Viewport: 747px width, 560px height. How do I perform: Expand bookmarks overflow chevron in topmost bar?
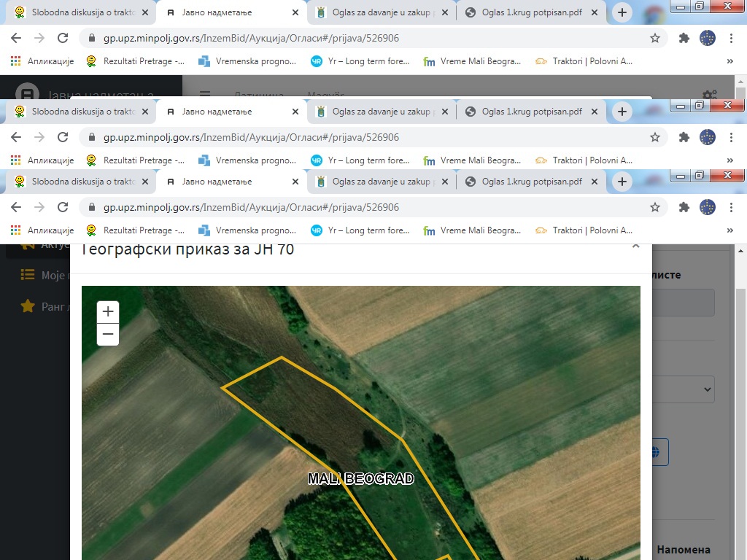coord(729,61)
